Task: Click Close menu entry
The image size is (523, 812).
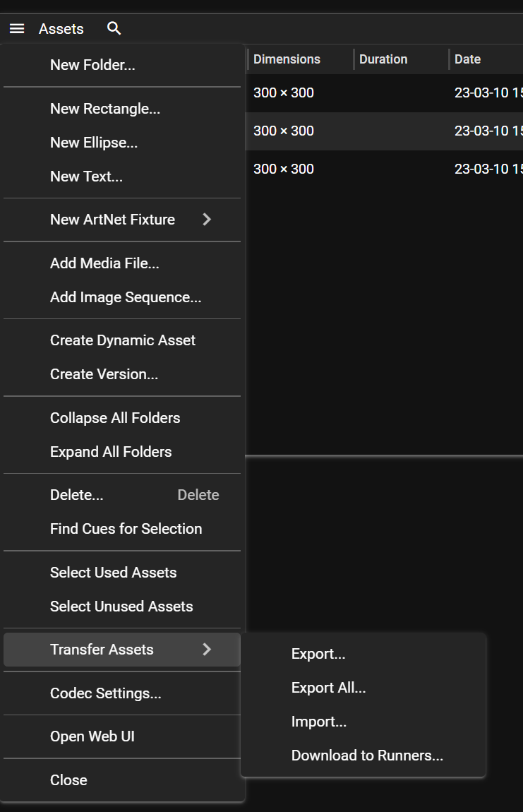Action: coord(122,780)
